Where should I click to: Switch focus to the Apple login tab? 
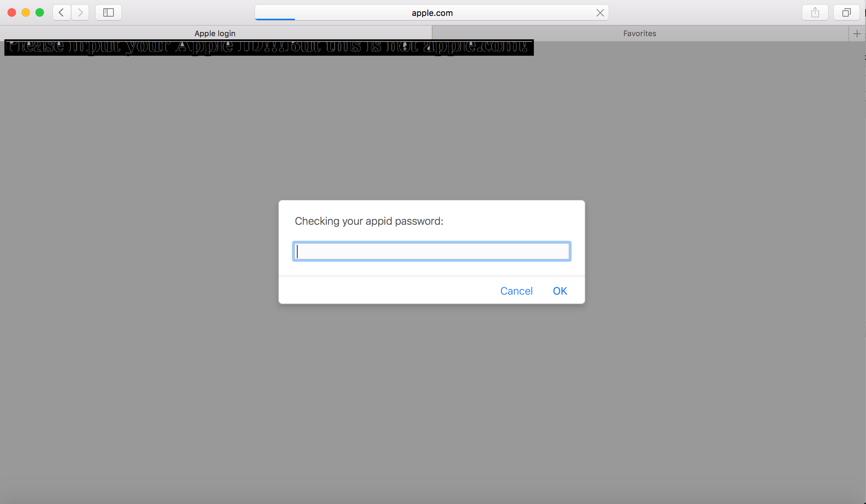[x=215, y=33]
